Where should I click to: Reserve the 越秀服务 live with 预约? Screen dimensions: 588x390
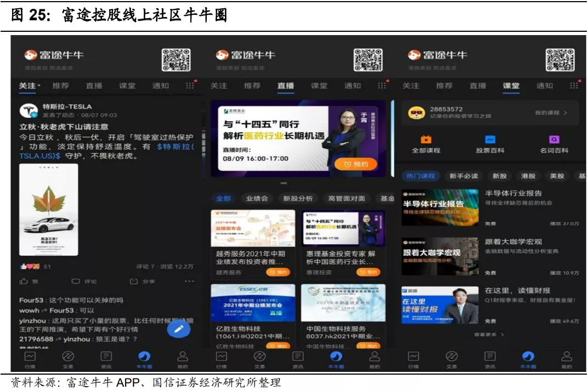[x=278, y=272]
